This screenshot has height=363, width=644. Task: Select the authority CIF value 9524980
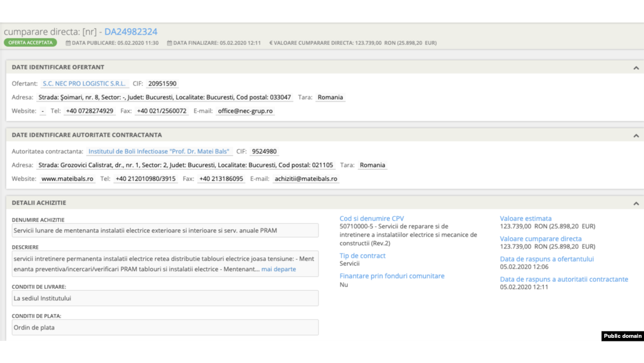264,151
